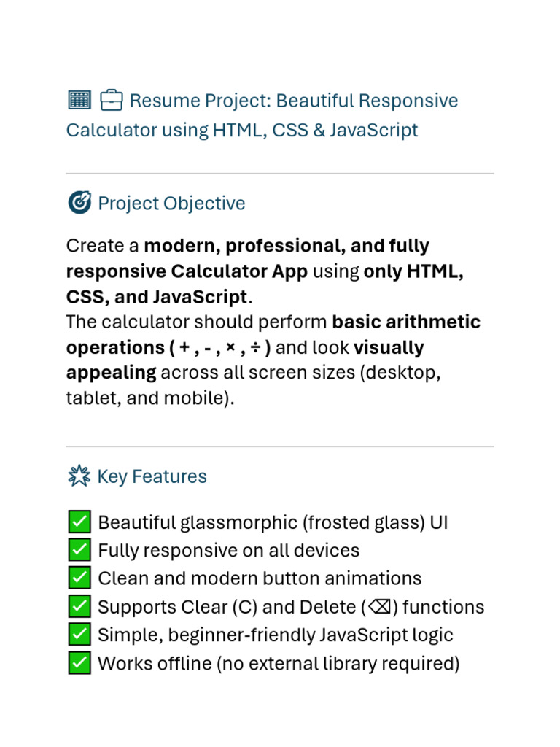Viewport: 560px width, 747px height.
Task: Click the target icon beside Project Objective
Action: coord(79,203)
